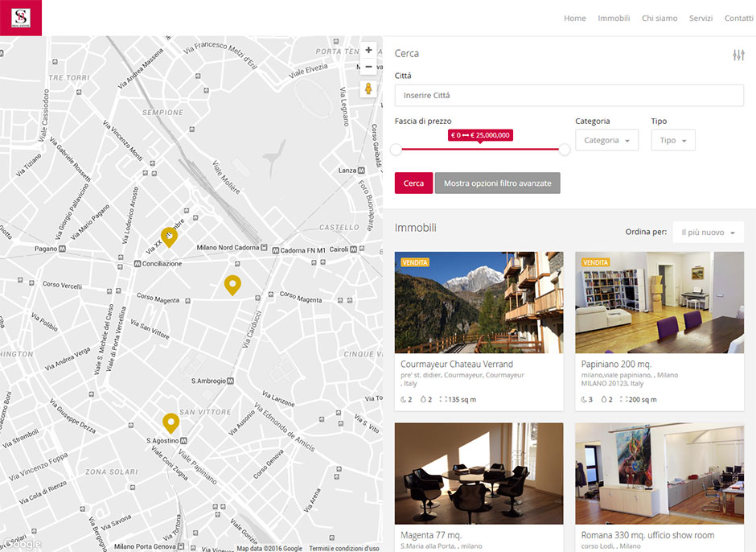Click the area icon on Courmayeur listing
This screenshot has height=552, width=756.
443,400
